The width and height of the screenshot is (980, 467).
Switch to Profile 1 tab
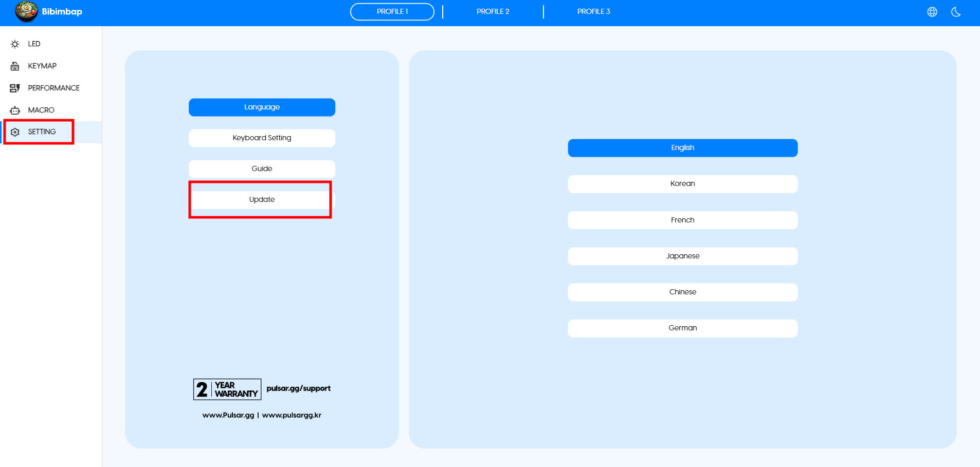point(392,12)
